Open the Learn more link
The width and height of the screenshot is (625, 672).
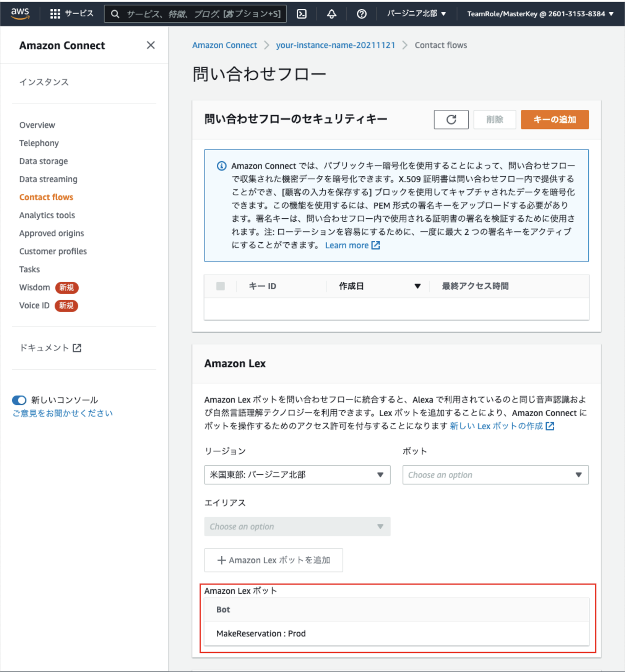[x=347, y=245]
